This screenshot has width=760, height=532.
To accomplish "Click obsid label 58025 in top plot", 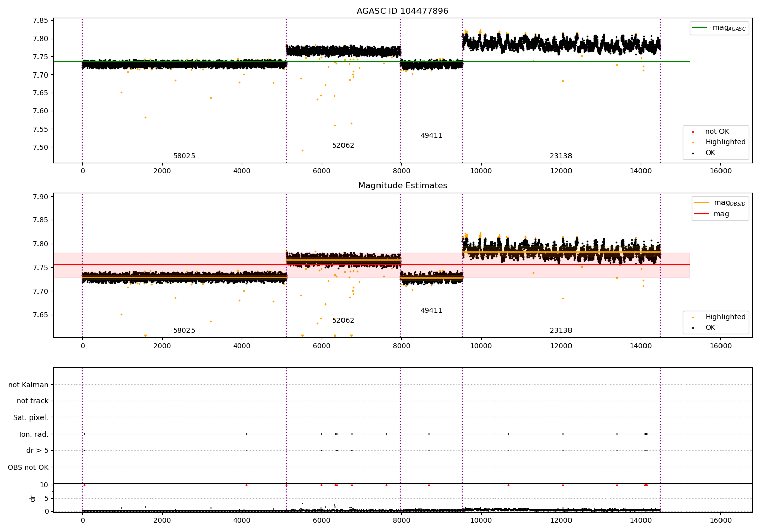I will tap(184, 156).
